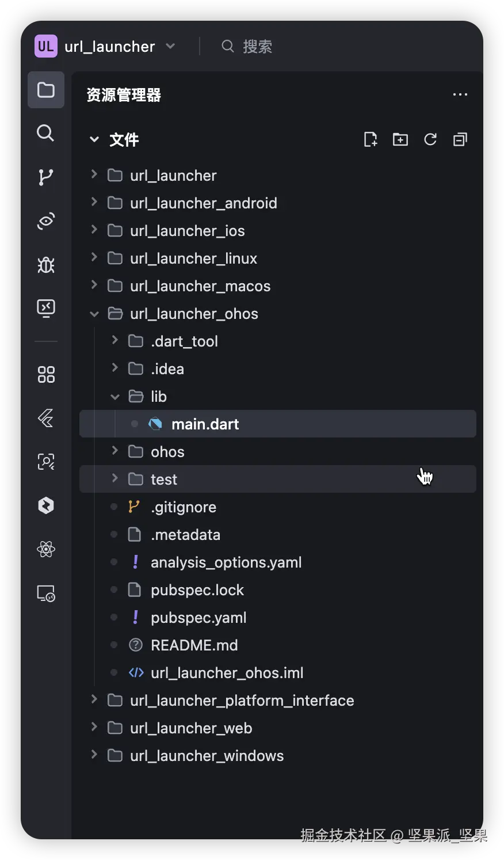Screen dimensions: 504x860
Task: Open the Debug bug icon view
Action: point(46,265)
